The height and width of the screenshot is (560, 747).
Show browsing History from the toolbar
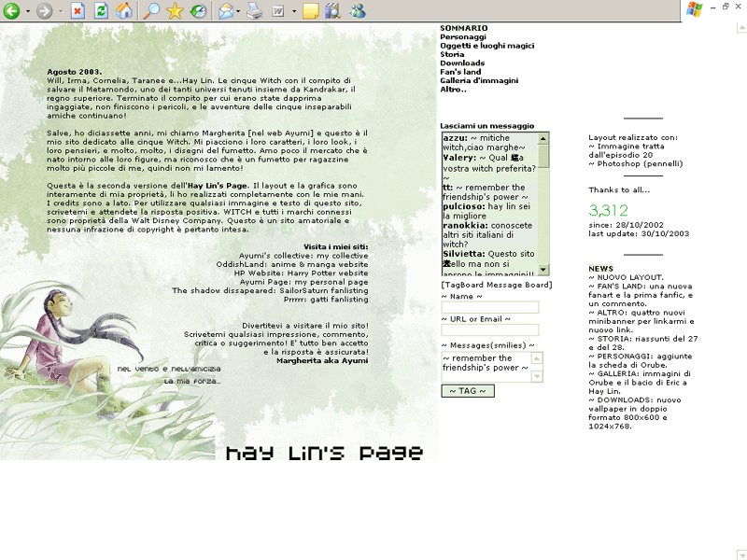[198, 10]
